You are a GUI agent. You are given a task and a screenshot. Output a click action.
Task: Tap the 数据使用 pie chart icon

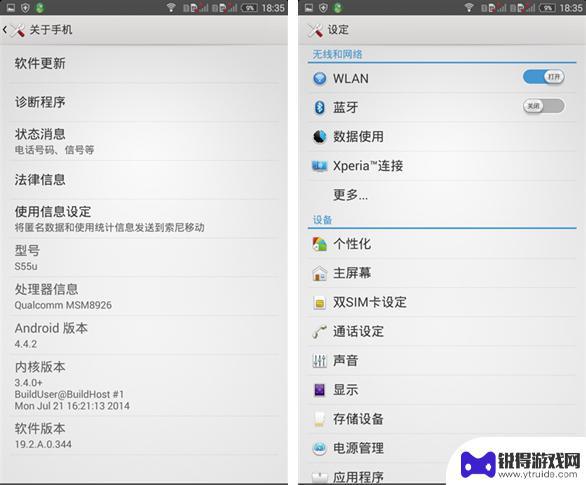[x=320, y=137]
